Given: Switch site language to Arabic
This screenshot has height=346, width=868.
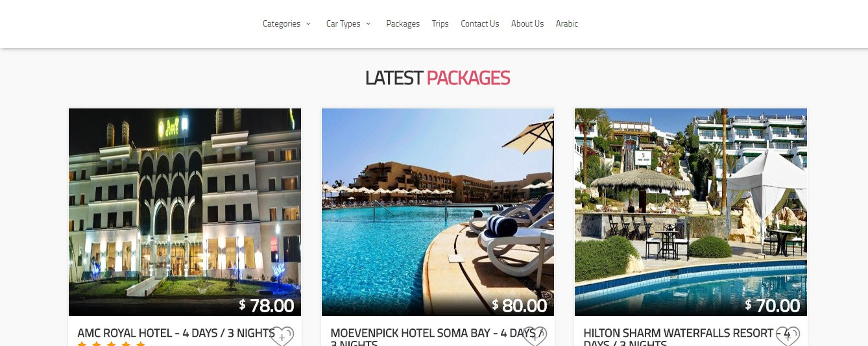Looking at the screenshot, I should coord(567,24).
